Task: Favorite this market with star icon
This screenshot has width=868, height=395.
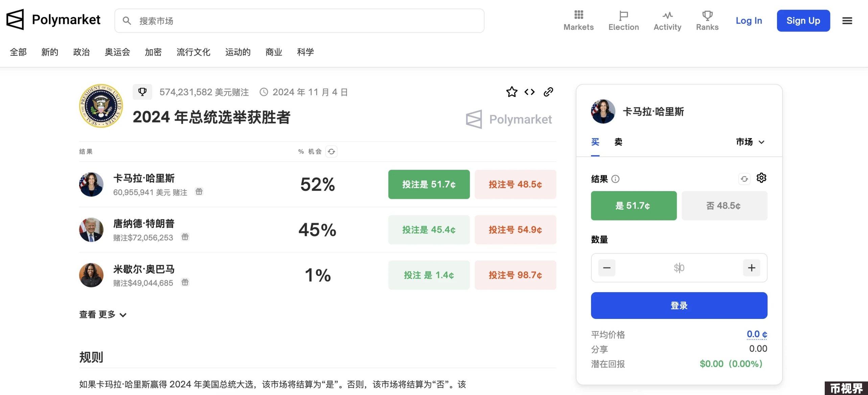Action: point(512,92)
